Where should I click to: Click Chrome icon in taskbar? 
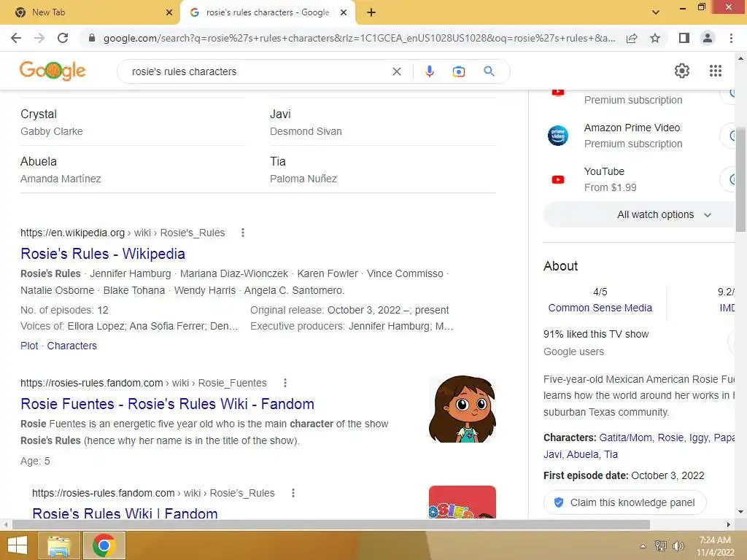(104, 545)
